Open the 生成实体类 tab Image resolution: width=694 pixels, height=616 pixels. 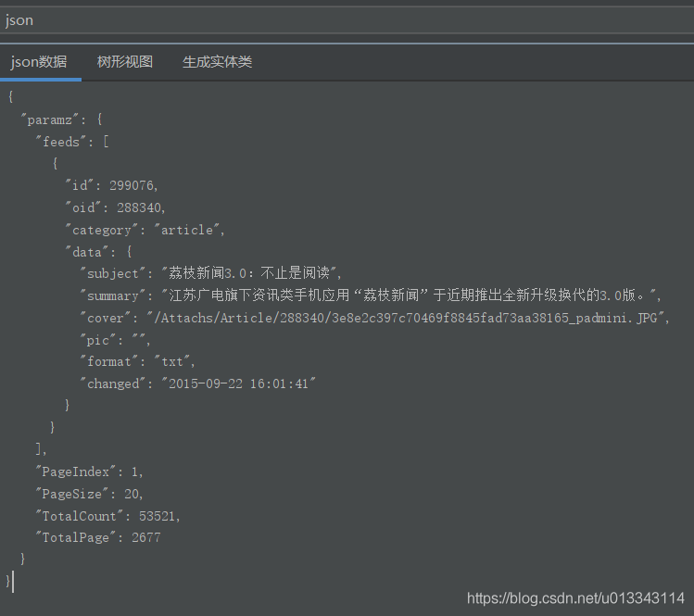pos(217,62)
